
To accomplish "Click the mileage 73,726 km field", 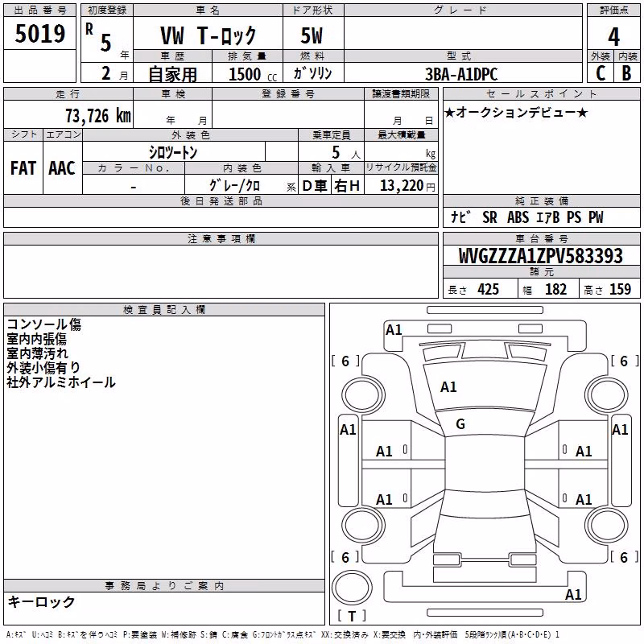I will [x=68, y=114].
